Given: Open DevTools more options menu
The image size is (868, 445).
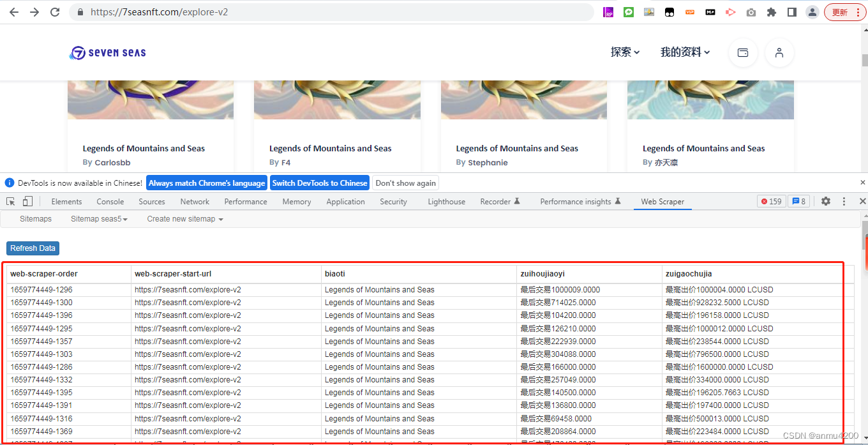Looking at the screenshot, I should 844,201.
